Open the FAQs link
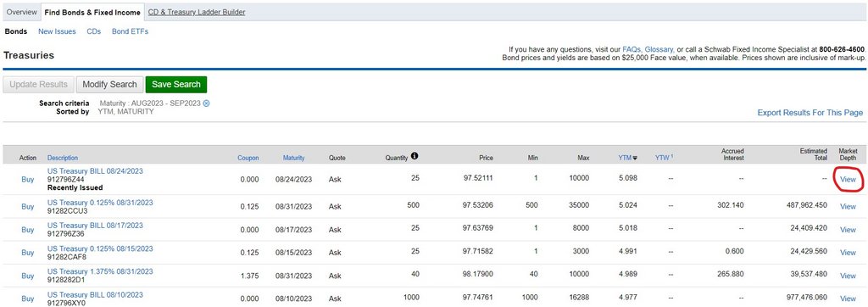 (x=632, y=49)
